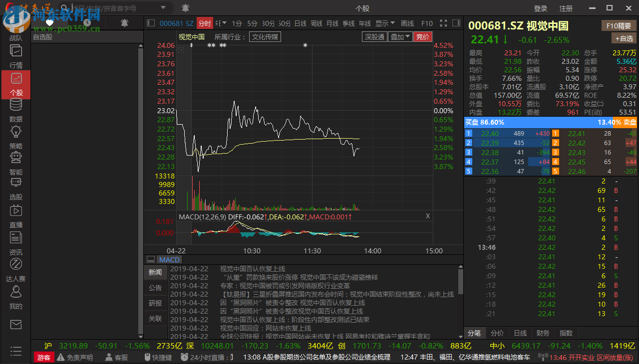Open the 策略 strategy sidebar icon
The image size is (639, 364).
[x=15, y=138]
